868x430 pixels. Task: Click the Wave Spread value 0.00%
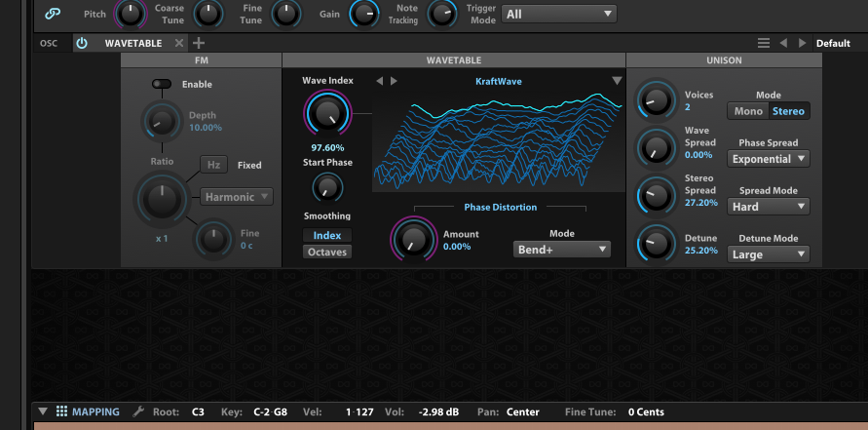click(x=698, y=155)
